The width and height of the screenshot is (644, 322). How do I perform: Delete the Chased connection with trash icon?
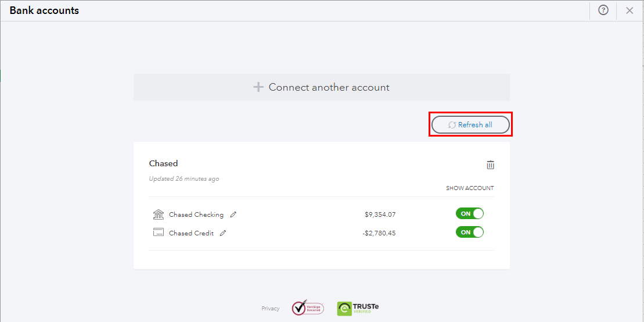point(490,165)
